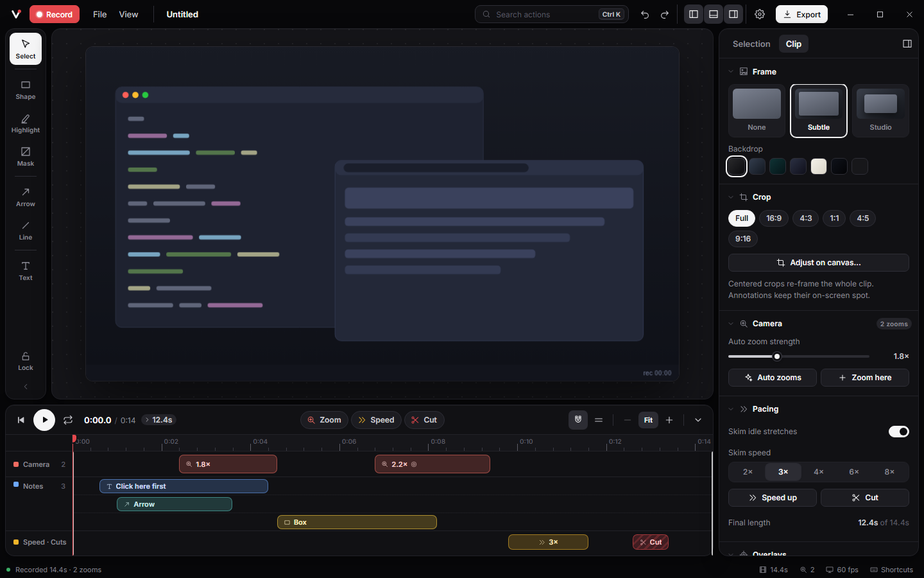
Task: Toggle the timeline snap magnet button
Action: point(578,420)
